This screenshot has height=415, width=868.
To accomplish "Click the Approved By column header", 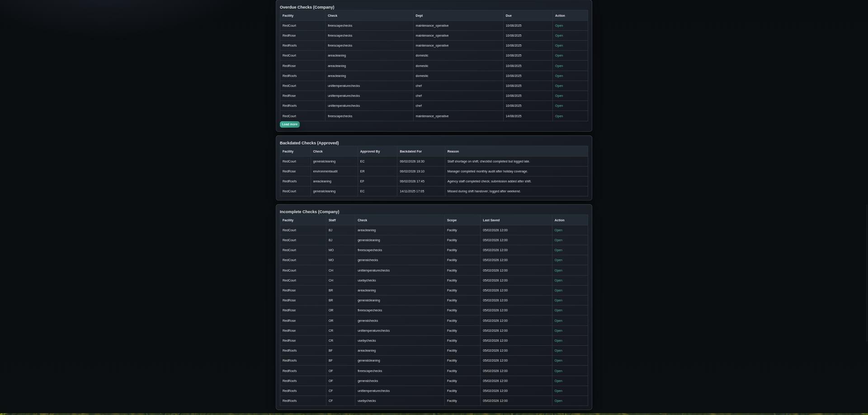I will pos(370,152).
